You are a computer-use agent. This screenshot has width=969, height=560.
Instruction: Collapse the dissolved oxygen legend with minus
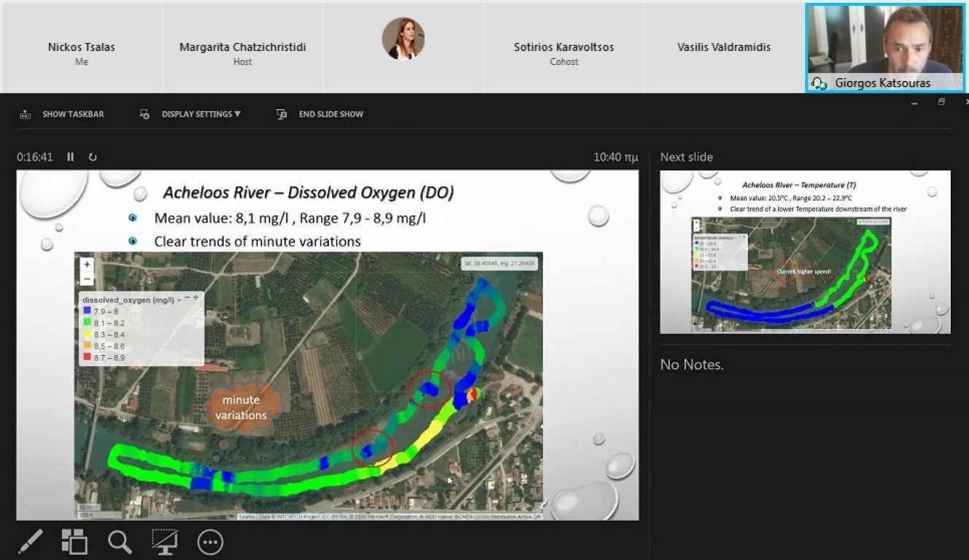pyautogui.click(x=186, y=298)
